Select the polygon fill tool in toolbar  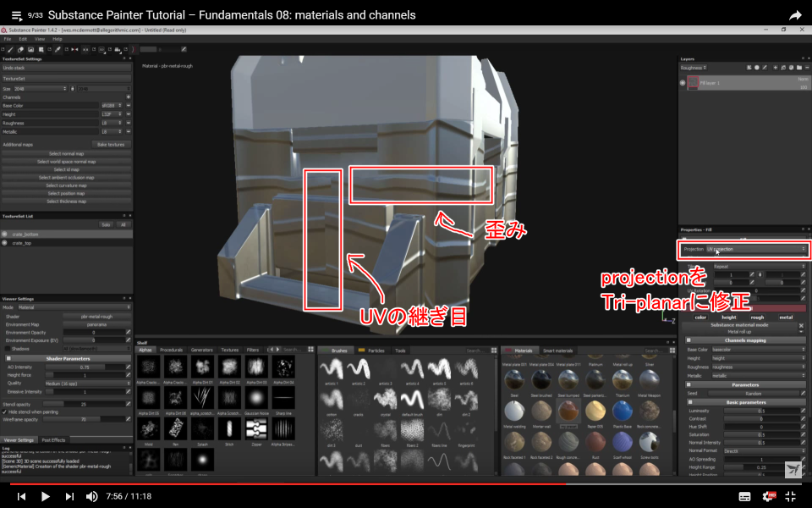click(41, 50)
